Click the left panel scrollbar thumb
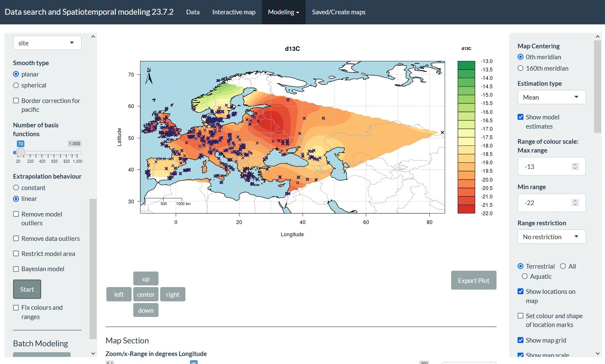The height and width of the screenshot is (364, 605). pos(93,269)
